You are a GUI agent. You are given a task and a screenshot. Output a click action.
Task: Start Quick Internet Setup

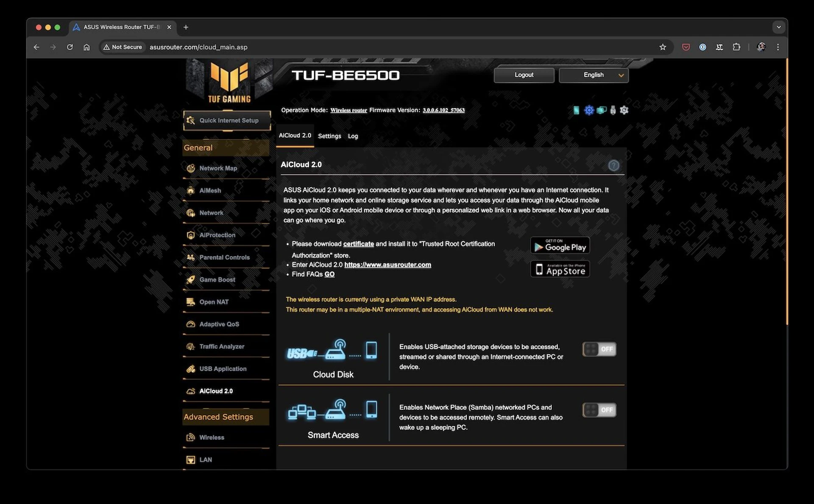(x=227, y=121)
